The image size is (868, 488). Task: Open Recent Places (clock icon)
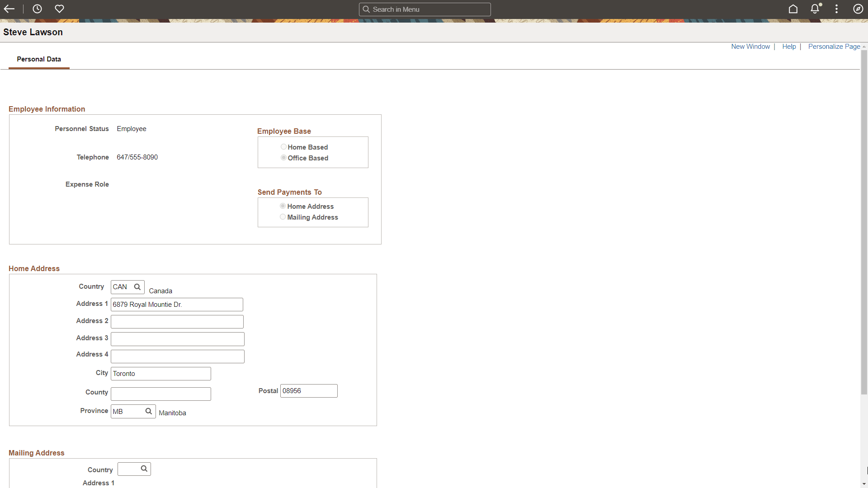point(37,9)
